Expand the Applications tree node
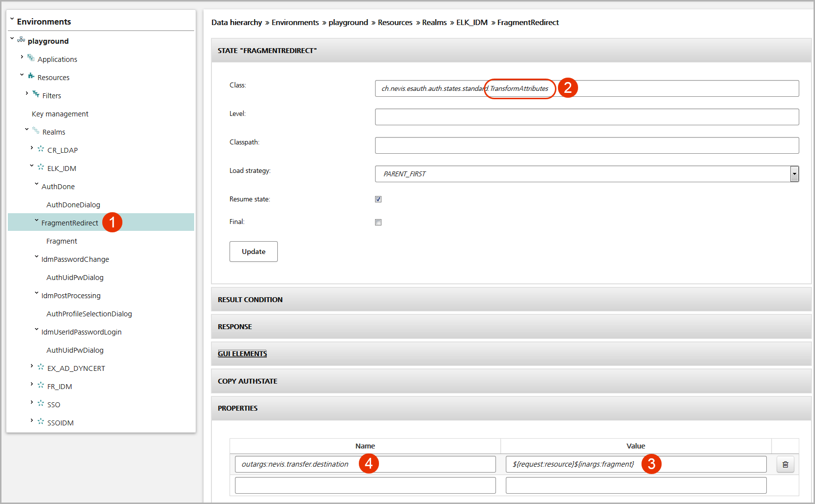 click(x=22, y=57)
